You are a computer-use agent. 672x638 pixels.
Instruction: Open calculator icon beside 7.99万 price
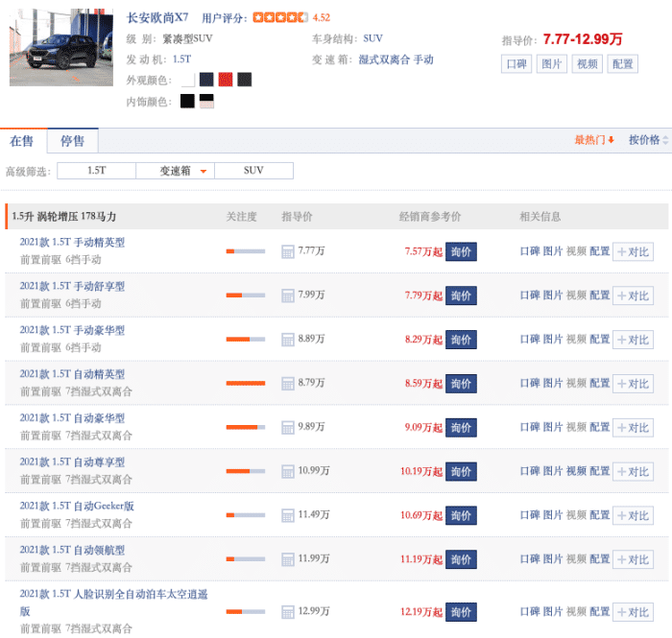coord(288,295)
